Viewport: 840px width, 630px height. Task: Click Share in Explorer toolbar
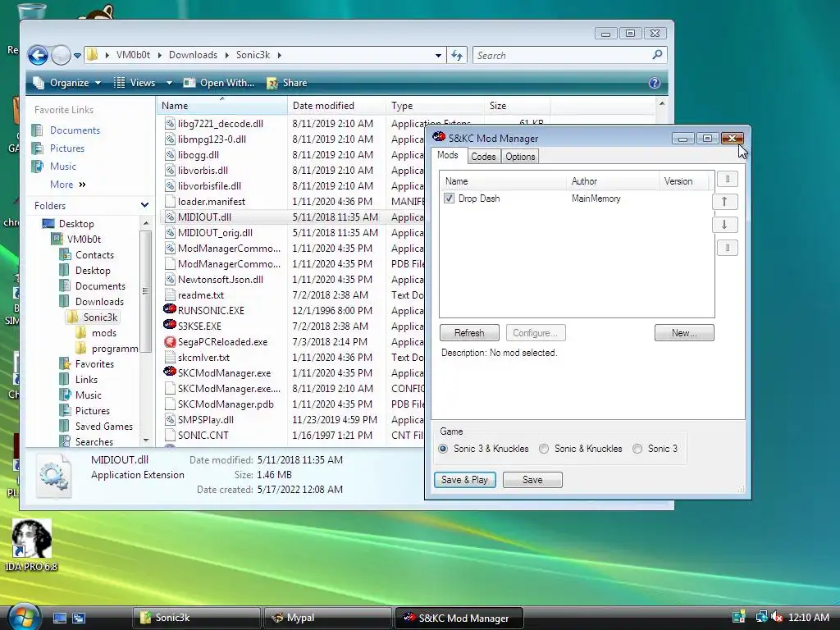pos(287,83)
